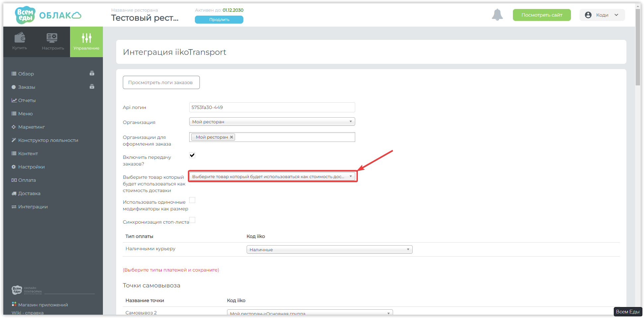Switch to the Настроить section

pyautogui.click(x=53, y=42)
